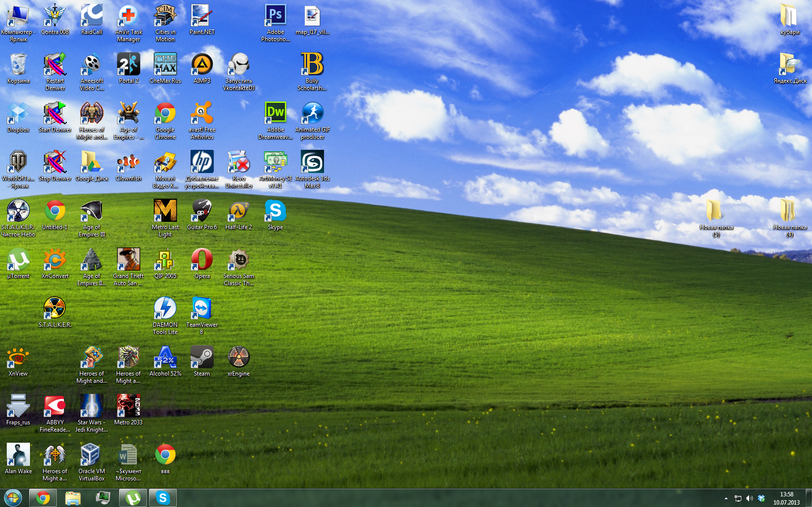Open S.T.A.L.K.E.R. Чистое Небо shortcut
812x507 pixels.
[18, 218]
